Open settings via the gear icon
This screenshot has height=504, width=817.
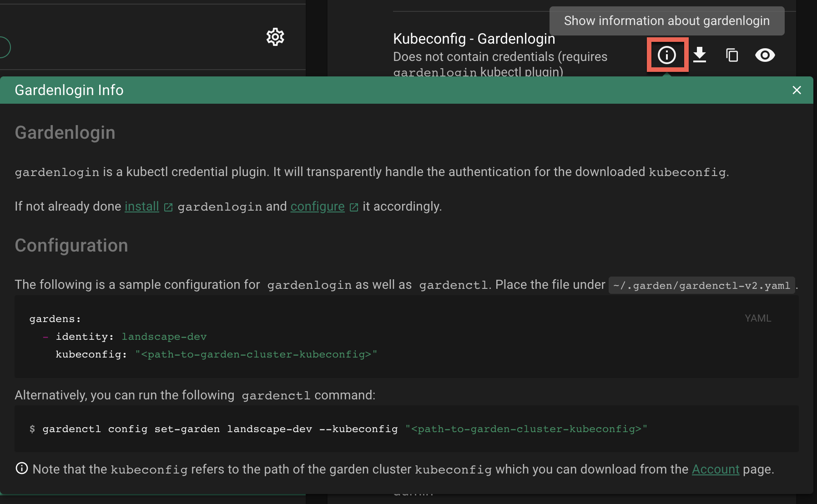click(275, 37)
